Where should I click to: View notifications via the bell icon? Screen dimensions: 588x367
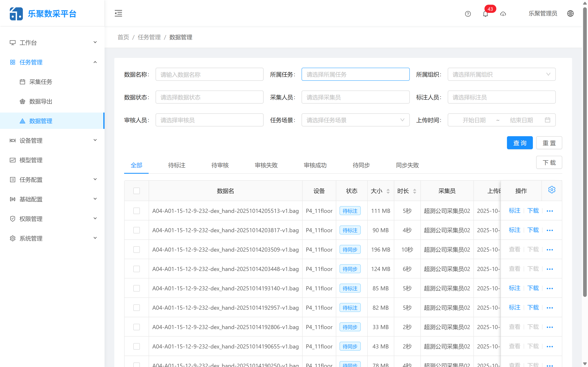pyautogui.click(x=486, y=14)
